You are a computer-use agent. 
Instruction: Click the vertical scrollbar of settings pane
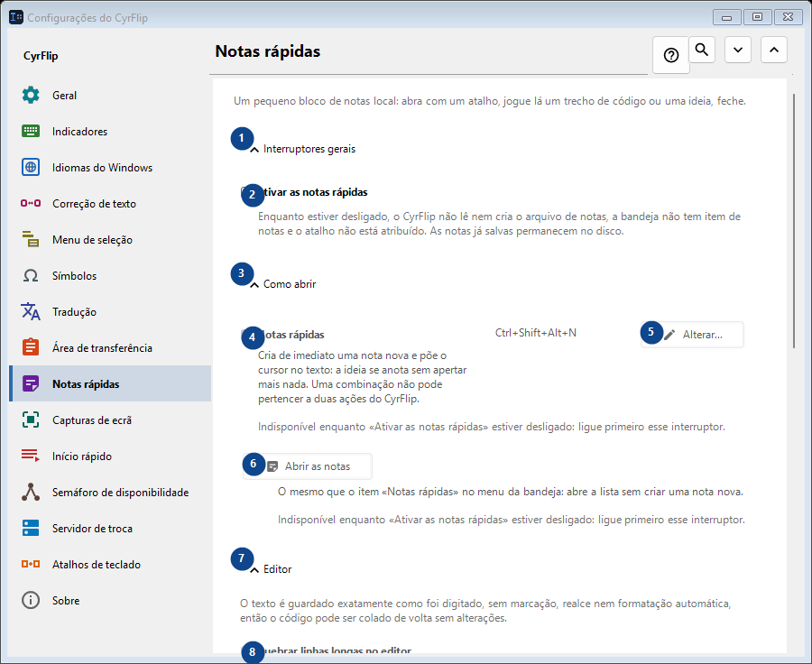coord(794,221)
